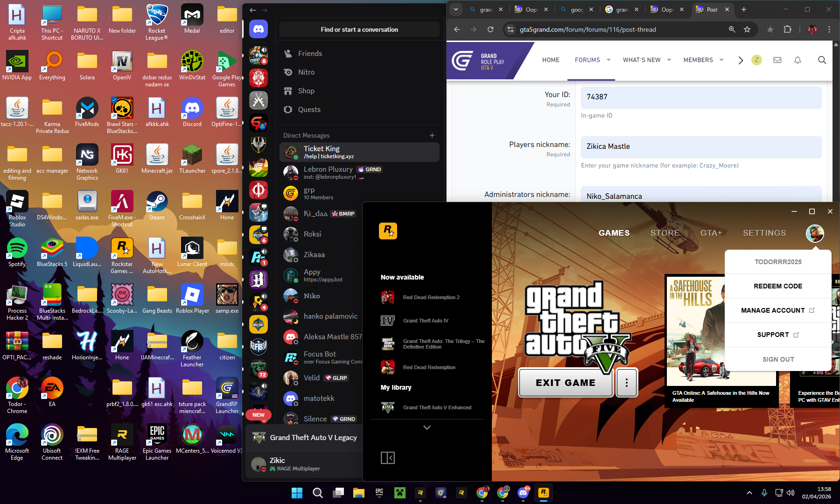Open the STORE tab in launcher
This screenshot has height=504, width=840.
(665, 233)
